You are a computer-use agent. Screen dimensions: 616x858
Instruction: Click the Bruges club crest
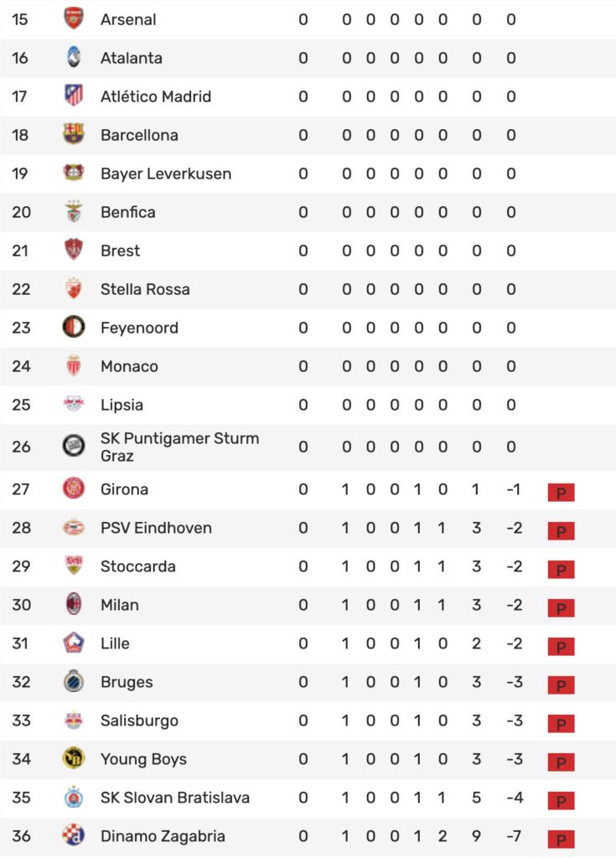[x=74, y=681]
